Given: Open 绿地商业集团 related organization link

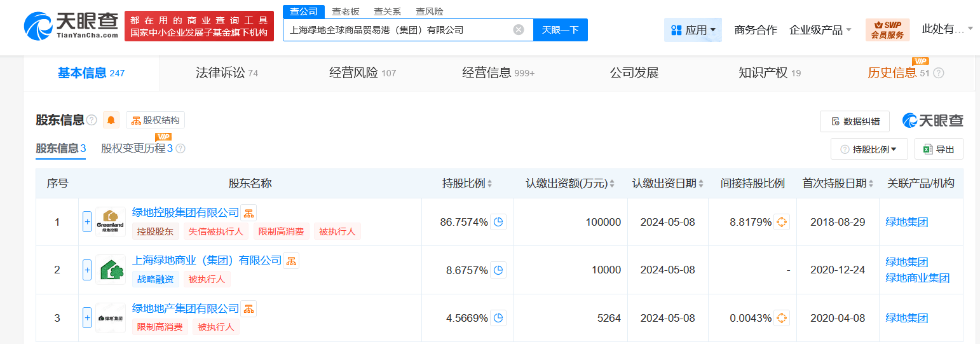Looking at the screenshot, I should (918, 278).
